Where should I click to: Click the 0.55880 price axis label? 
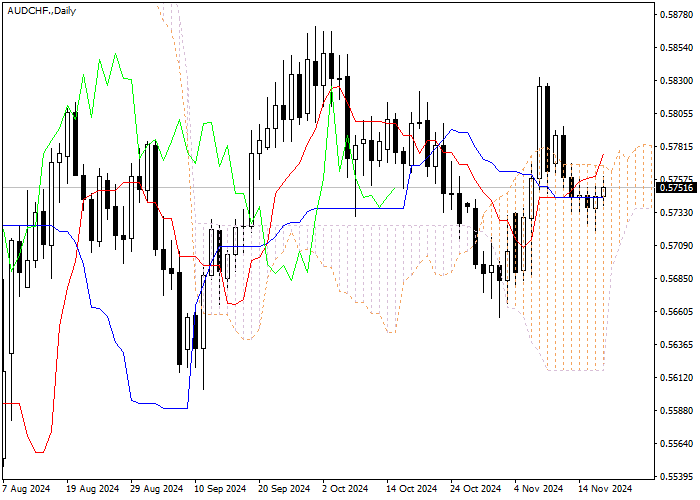(677, 411)
